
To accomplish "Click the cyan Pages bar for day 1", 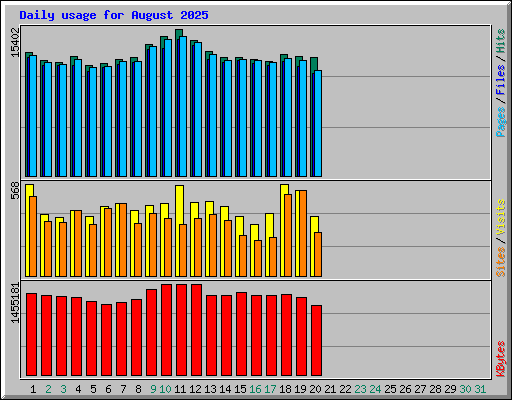I will pyautogui.click(x=33, y=116).
